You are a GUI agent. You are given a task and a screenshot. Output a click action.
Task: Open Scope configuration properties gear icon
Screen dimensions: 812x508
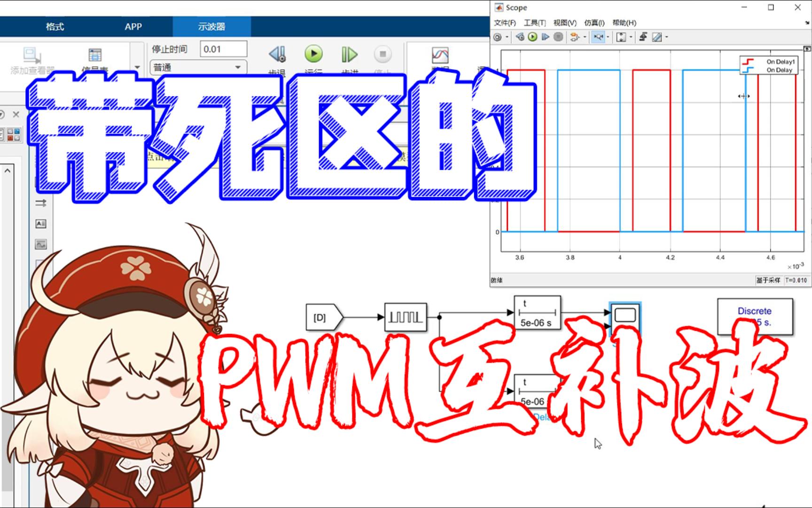click(x=497, y=37)
